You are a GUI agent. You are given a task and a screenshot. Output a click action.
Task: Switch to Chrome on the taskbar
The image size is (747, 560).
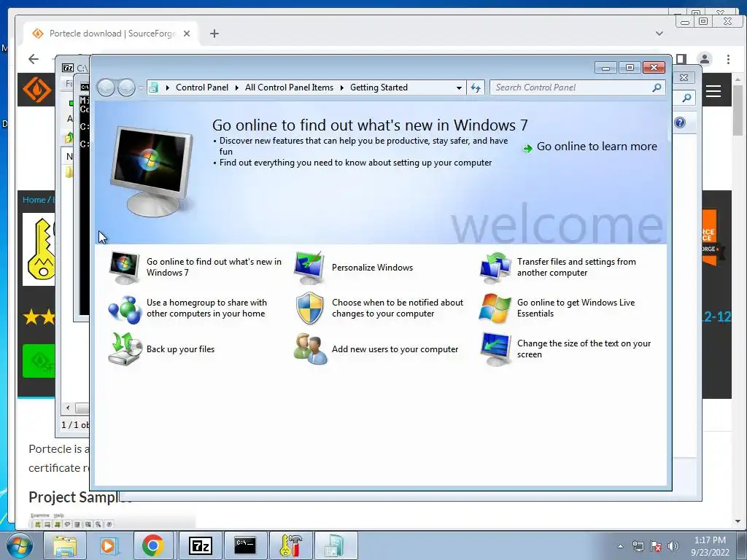click(x=152, y=545)
